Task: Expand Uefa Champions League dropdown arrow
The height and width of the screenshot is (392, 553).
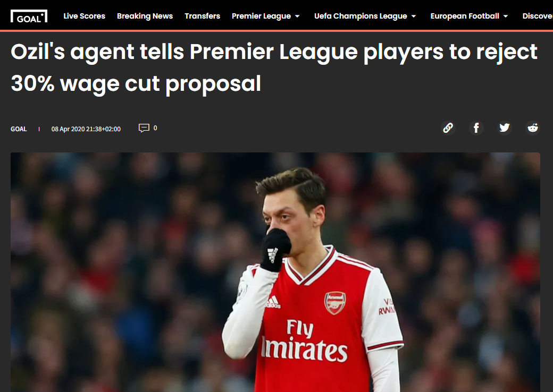Action: [x=414, y=16]
